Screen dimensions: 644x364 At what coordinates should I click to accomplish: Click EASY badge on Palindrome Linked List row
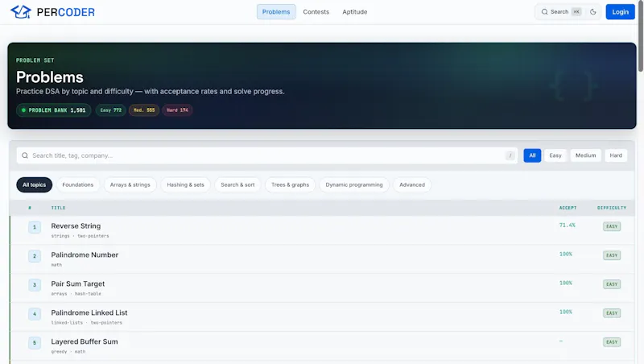click(612, 313)
